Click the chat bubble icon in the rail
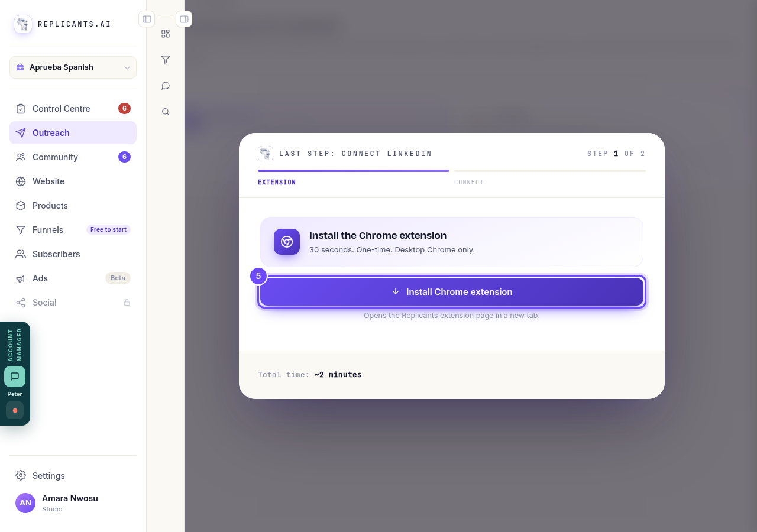 click(166, 86)
